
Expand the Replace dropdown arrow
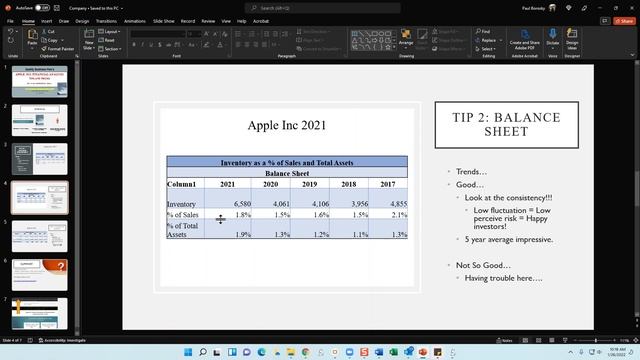click(501, 40)
